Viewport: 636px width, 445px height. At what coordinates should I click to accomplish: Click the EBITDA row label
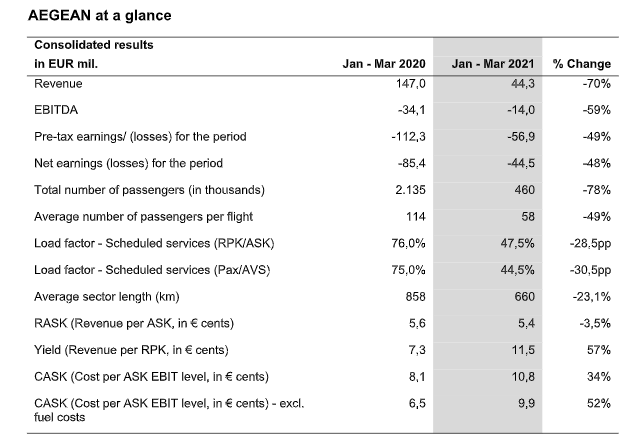point(56,110)
